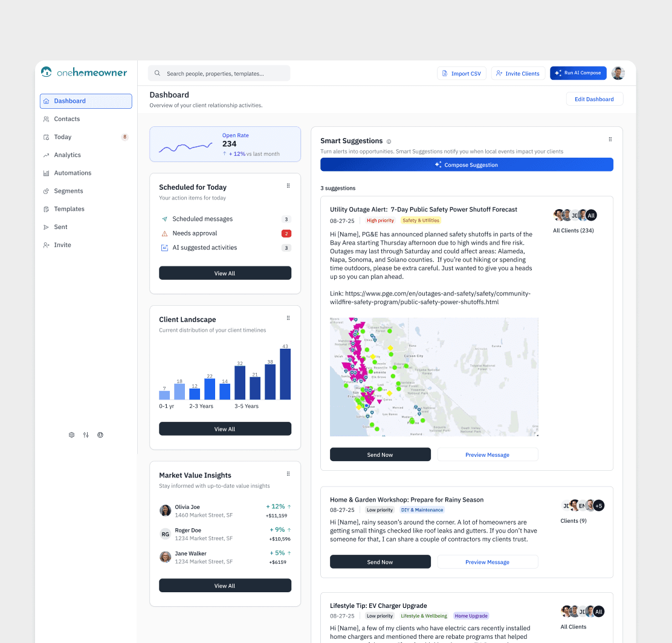Click the Smart Suggestions info icon
Image resolution: width=672 pixels, height=643 pixels.
click(389, 141)
